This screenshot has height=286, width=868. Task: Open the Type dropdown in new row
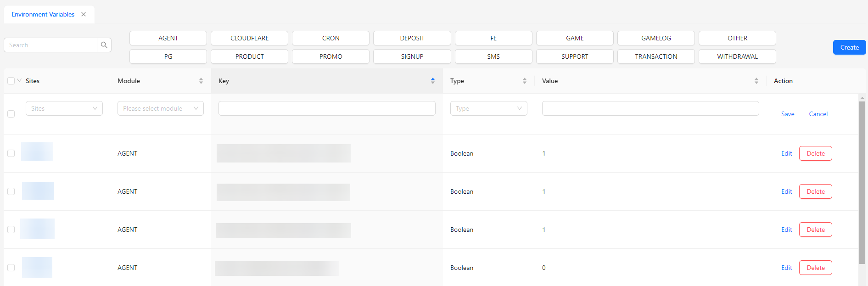point(488,108)
